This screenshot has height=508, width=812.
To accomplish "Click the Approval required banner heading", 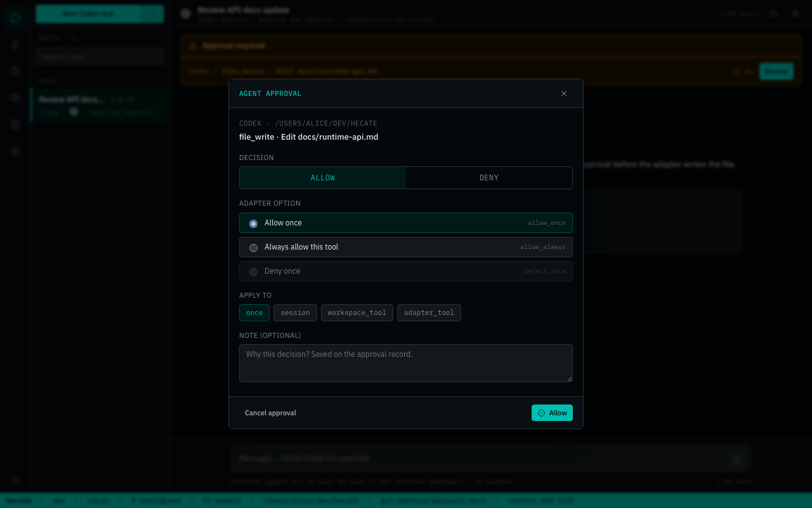I will pyautogui.click(x=233, y=46).
